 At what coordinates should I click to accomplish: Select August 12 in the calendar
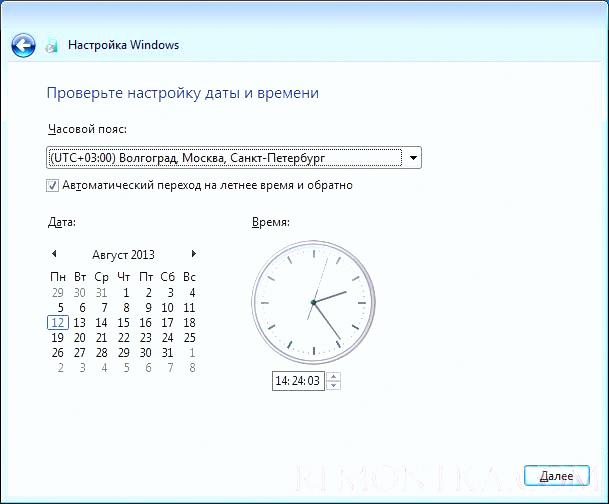tap(58, 323)
